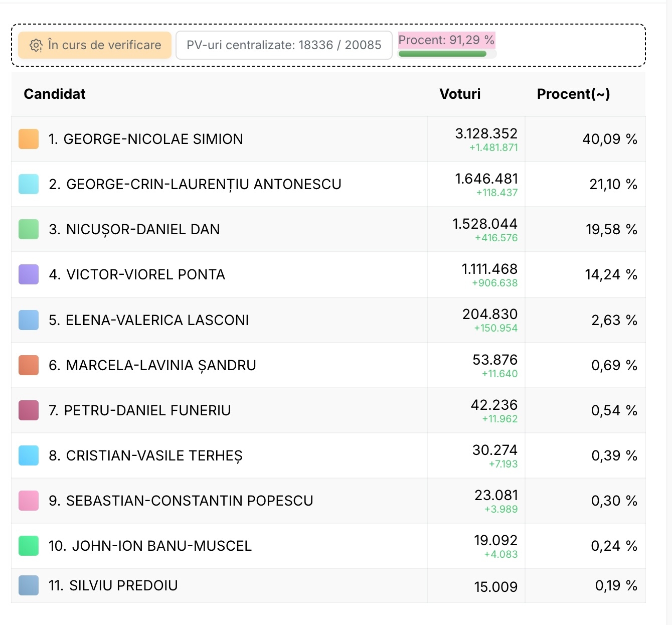
Task: Click the blue swatch for Elena-Valerica Lasconi
Action: (29, 320)
